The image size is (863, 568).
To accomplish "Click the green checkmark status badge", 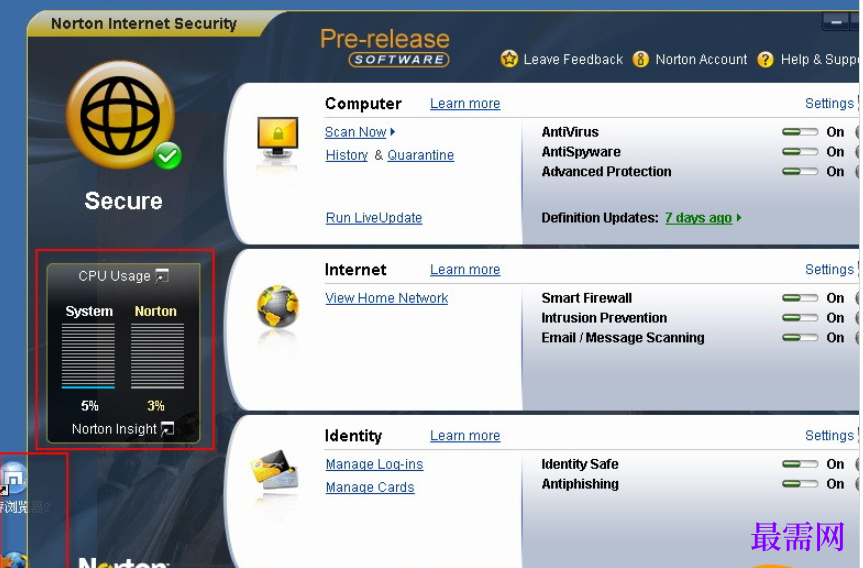I will [167, 156].
